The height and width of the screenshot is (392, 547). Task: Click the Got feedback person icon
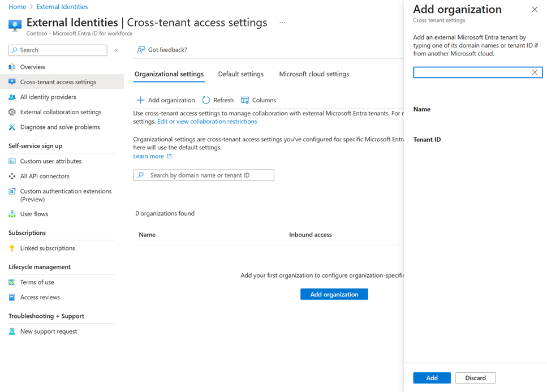tap(141, 50)
